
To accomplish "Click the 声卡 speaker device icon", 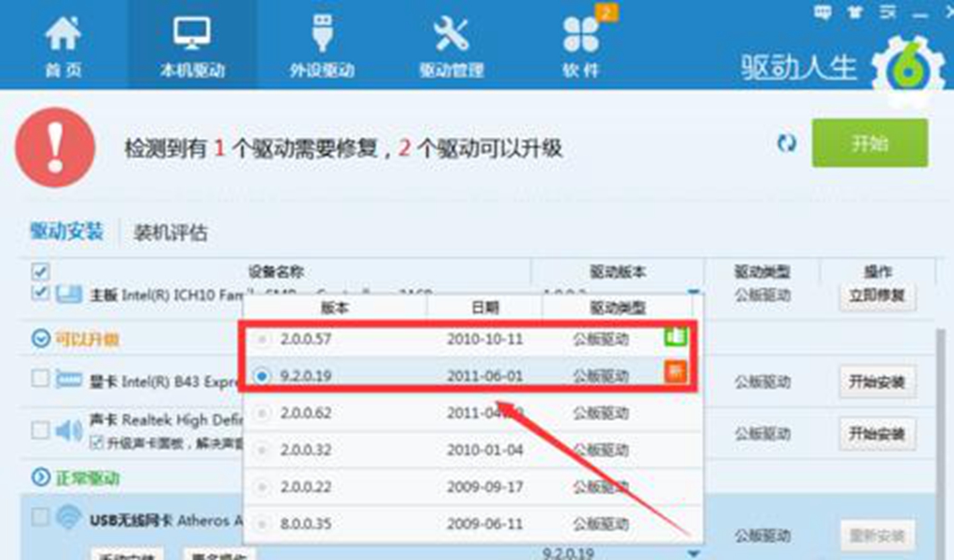I will point(69,431).
